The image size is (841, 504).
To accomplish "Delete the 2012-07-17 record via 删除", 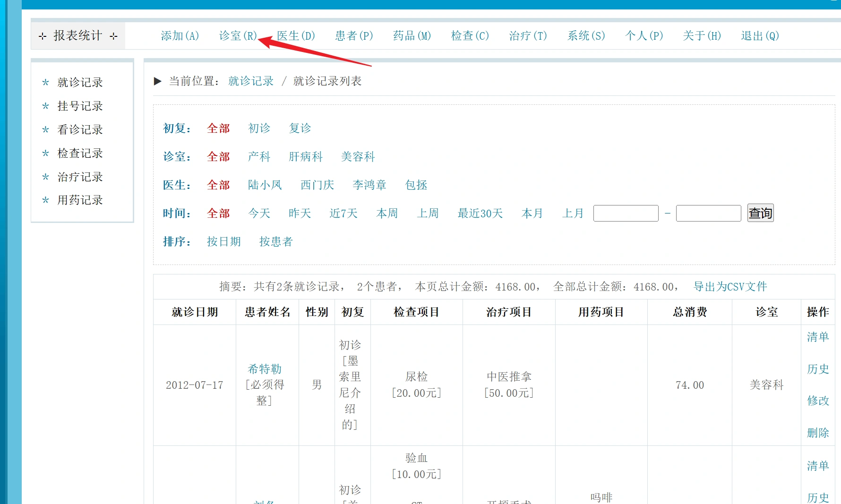I will [x=817, y=433].
